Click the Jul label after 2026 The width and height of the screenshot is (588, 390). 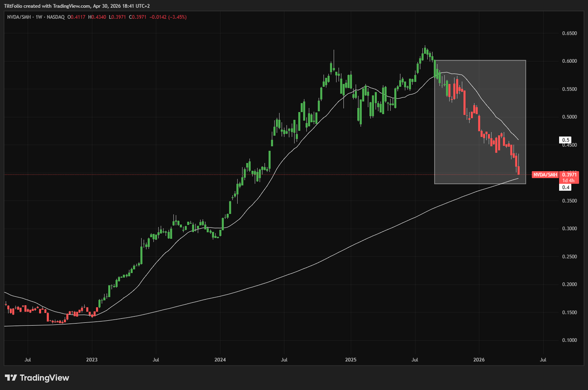coord(543,360)
